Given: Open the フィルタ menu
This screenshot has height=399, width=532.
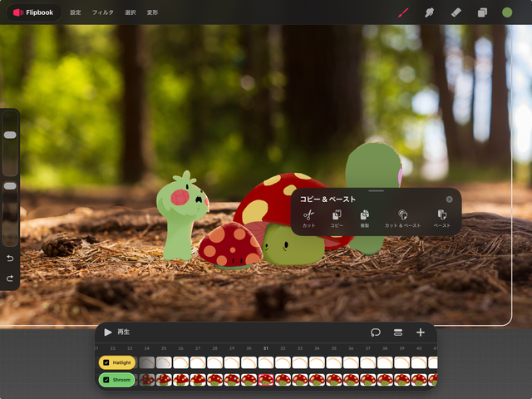Looking at the screenshot, I should click(103, 12).
